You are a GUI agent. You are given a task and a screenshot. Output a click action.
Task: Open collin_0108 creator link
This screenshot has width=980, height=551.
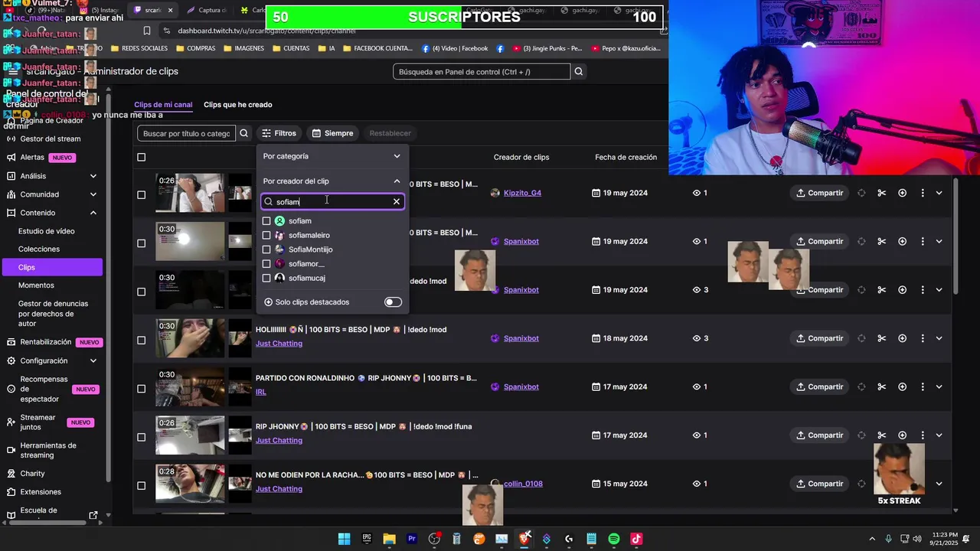[523, 484]
